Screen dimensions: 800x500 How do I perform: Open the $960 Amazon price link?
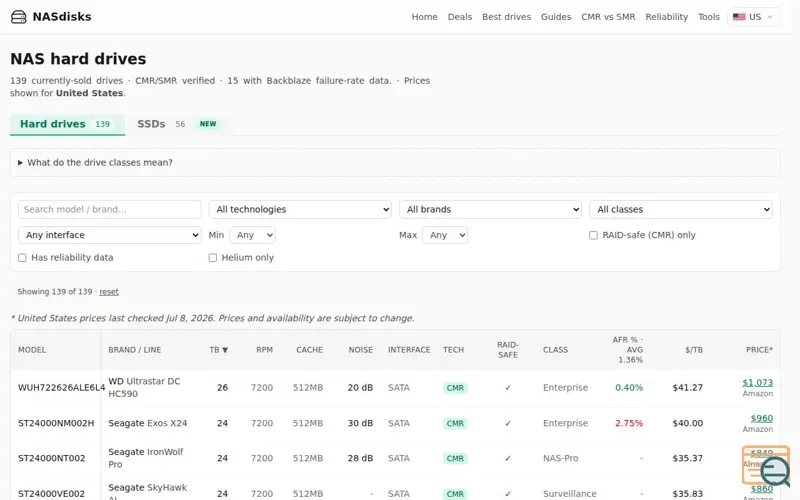click(x=762, y=418)
